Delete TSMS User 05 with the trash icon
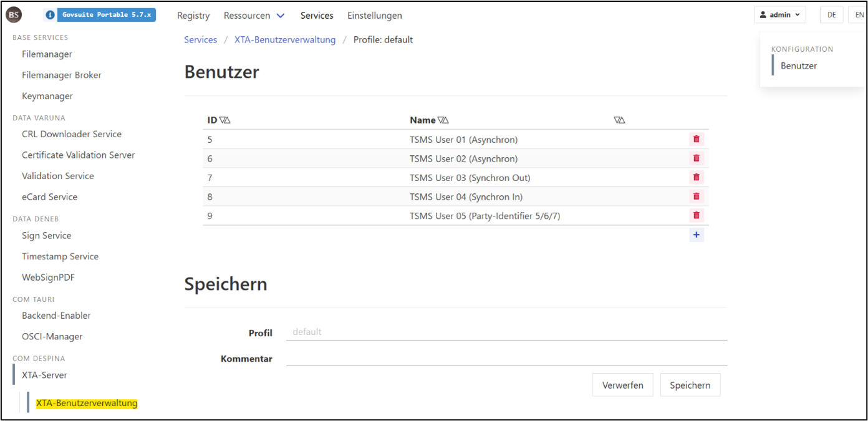 (696, 215)
